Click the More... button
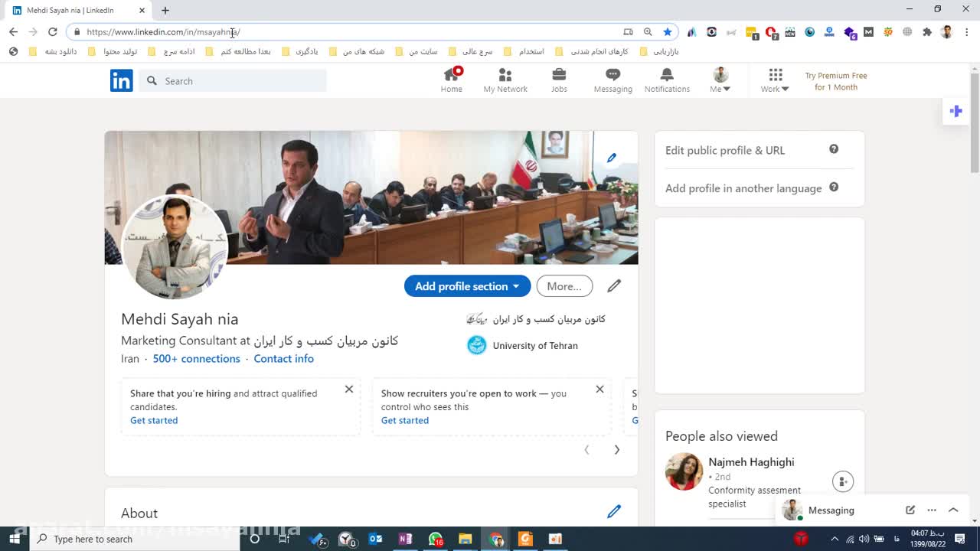Viewport: 980px width, 551px height. [564, 286]
